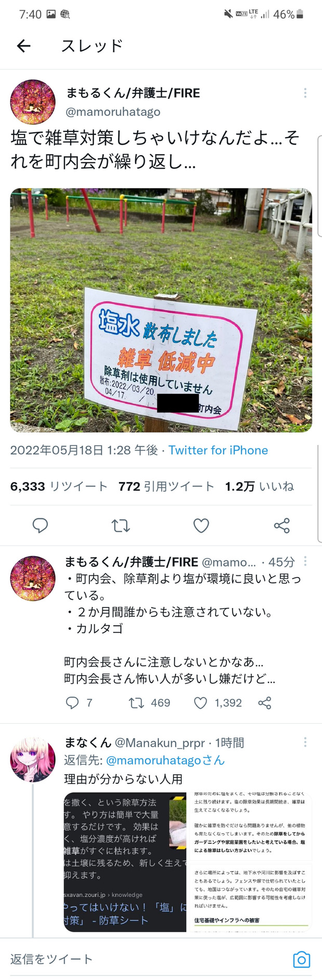Image resolution: width=322 pixels, height=980 pixels.
Task: Open the Twitter for iPhone link
Action: click(x=218, y=450)
